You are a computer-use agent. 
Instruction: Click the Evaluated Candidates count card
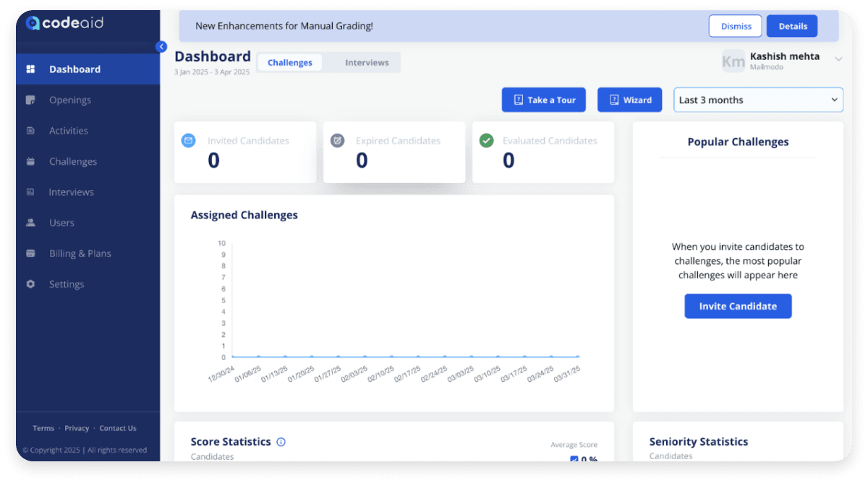coord(543,152)
